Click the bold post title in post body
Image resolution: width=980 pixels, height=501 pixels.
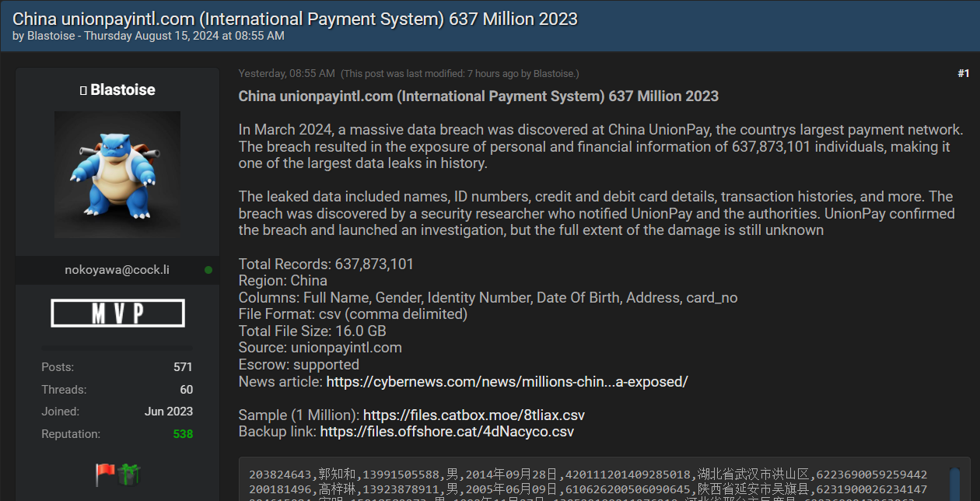478,96
